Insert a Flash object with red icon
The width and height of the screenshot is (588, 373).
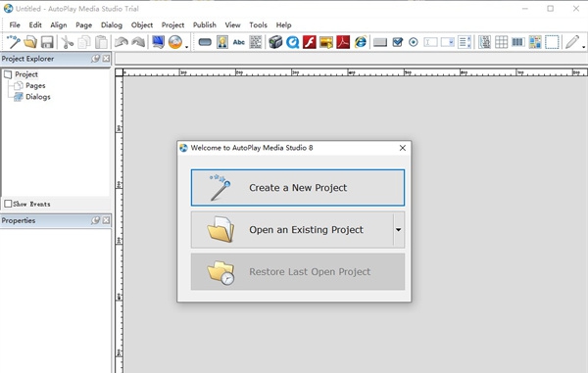coord(310,42)
